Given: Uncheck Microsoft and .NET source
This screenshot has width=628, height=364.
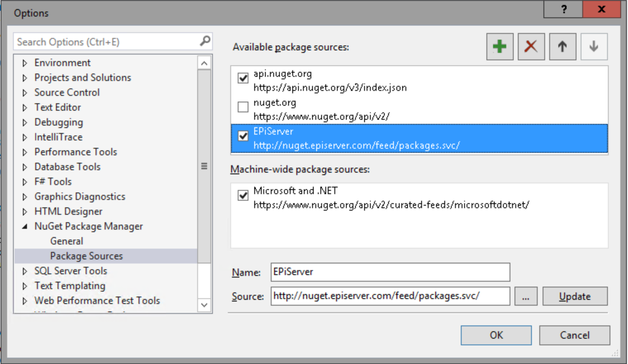Looking at the screenshot, I should point(243,195).
